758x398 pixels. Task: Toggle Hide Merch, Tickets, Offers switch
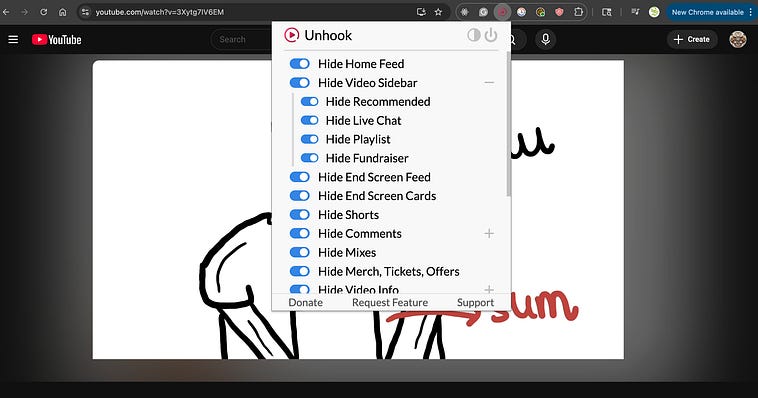coord(300,271)
